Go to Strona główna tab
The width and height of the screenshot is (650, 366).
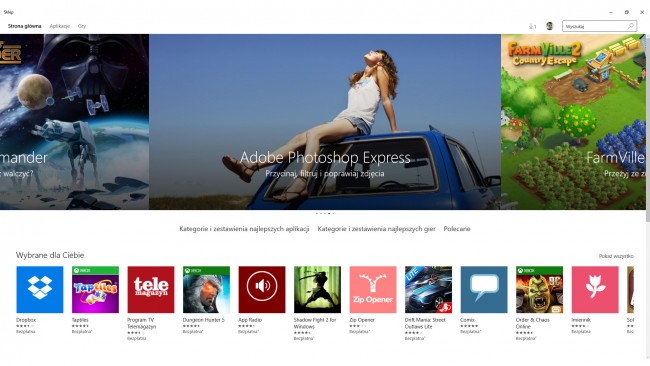click(25, 26)
